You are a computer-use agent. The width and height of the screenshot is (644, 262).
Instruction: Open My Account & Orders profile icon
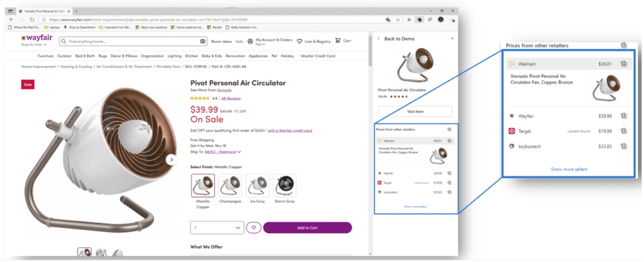tap(250, 41)
